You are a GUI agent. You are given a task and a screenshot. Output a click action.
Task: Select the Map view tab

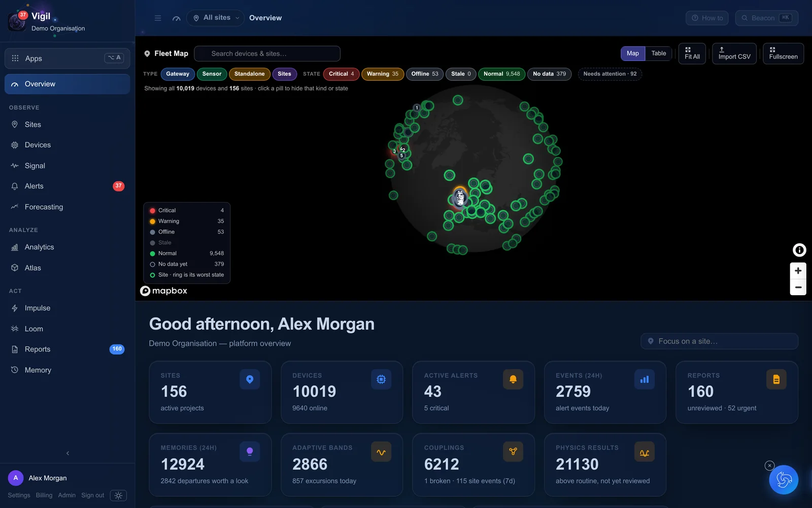(633, 53)
